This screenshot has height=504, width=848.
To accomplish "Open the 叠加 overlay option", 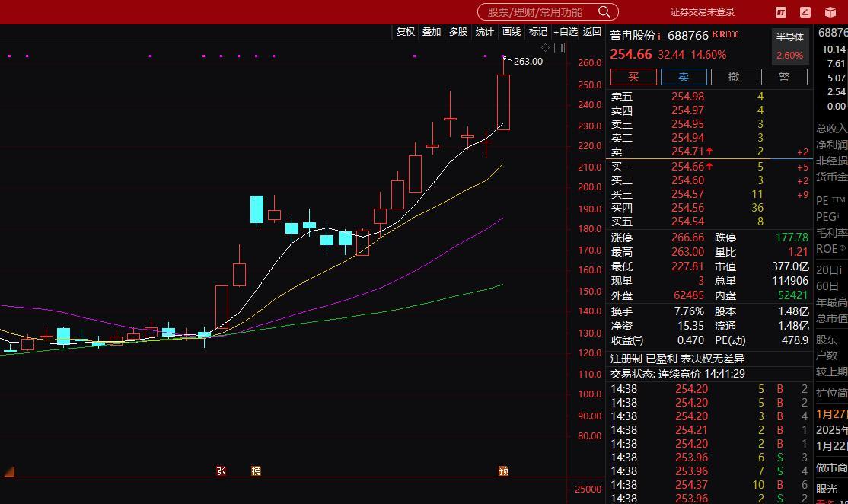I will [431, 32].
